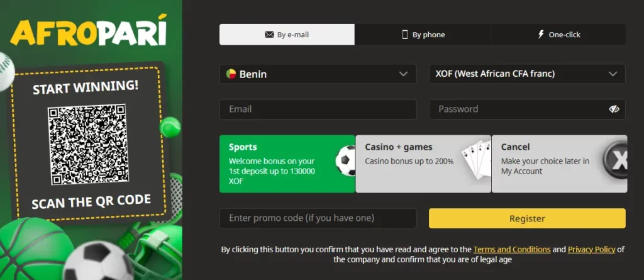Expand the Benin country dropdown arrow
This screenshot has height=280, width=644.
tap(403, 74)
